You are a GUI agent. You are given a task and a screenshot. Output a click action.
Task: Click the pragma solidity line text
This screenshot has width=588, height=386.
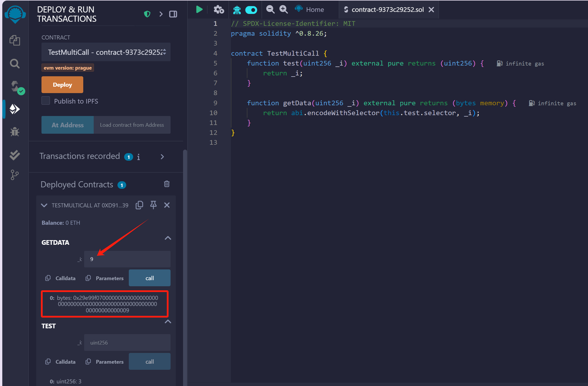[279, 34]
